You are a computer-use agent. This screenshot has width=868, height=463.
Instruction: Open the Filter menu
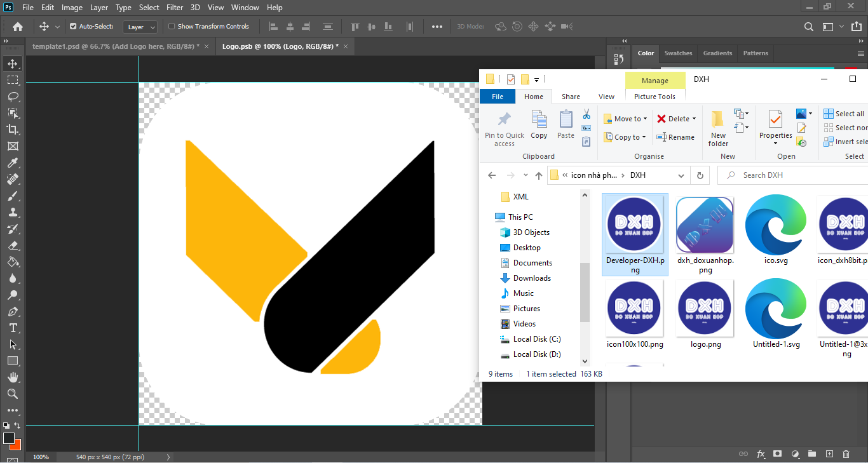pos(175,8)
